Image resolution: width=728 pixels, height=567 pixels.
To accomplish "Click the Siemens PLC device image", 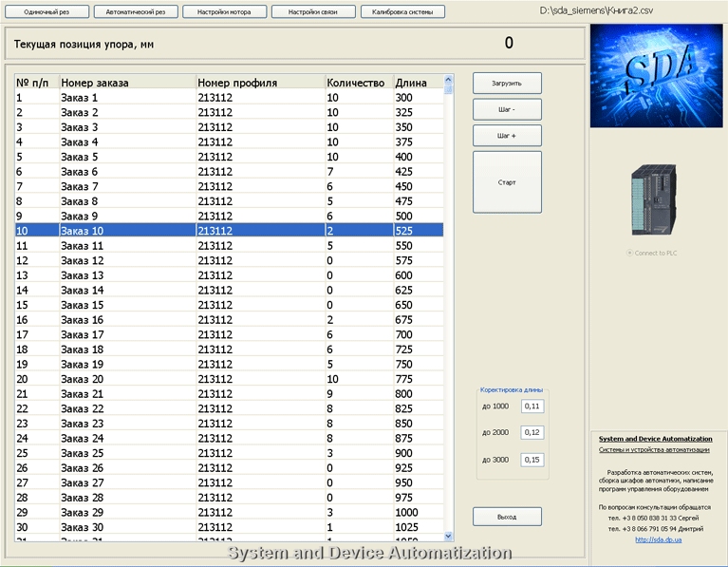I will coord(655,199).
